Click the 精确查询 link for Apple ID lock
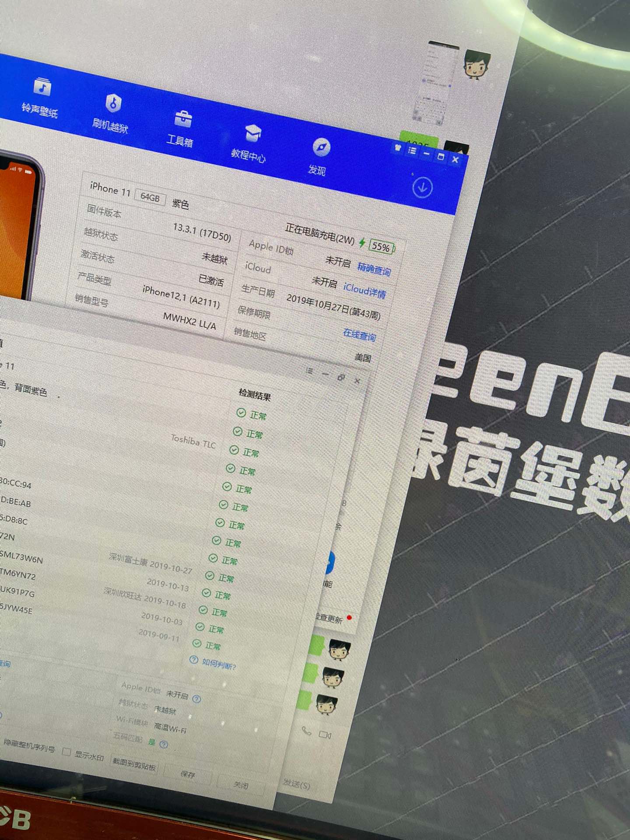Screen dimensions: 630x840 point(374,269)
